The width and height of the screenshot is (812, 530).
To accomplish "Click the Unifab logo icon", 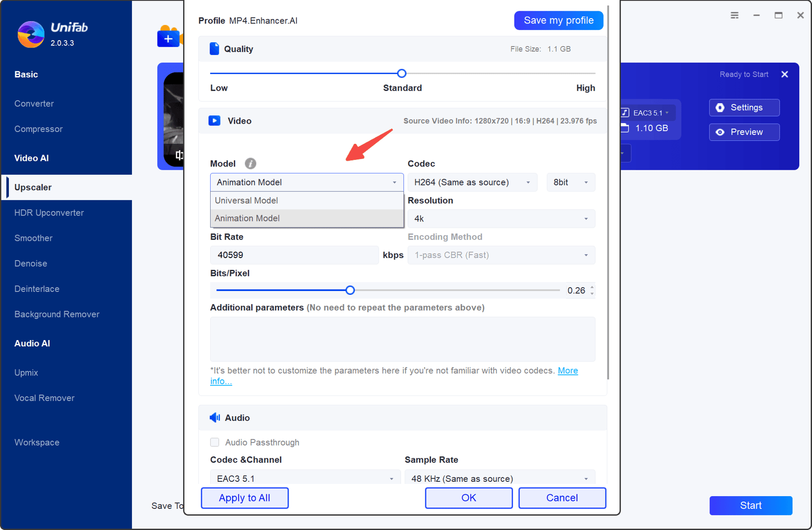I will click(30, 34).
